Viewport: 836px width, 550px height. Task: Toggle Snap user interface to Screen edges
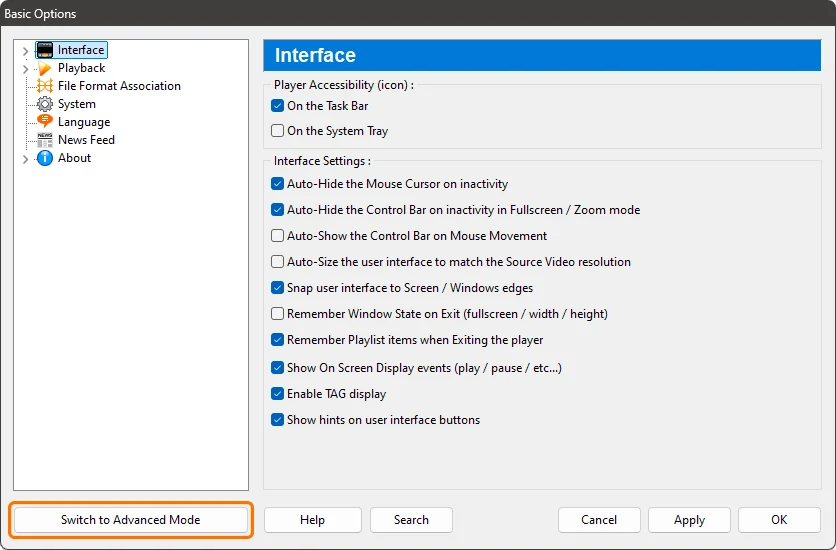(x=277, y=288)
